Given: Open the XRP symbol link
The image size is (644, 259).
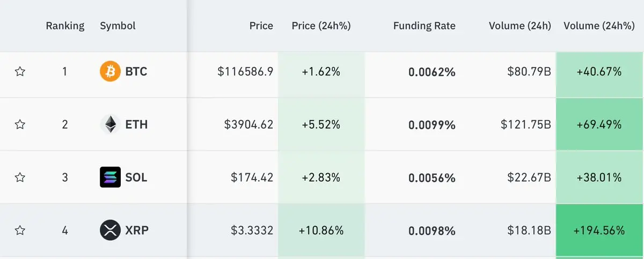Looking at the screenshot, I should [x=137, y=231].
